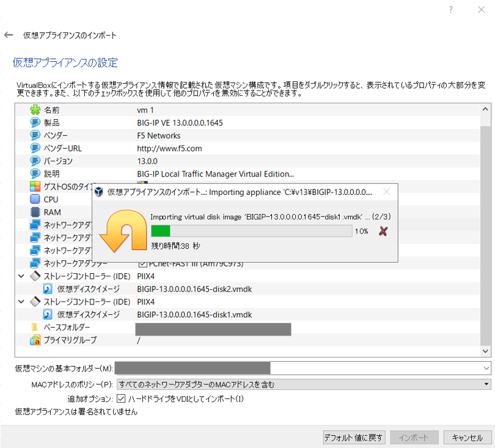Image resolution: width=495 pixels, height=448 pixels.
Task: Select the disk1.vmdk virtual disk image row
Action: (x=194, y=315)
